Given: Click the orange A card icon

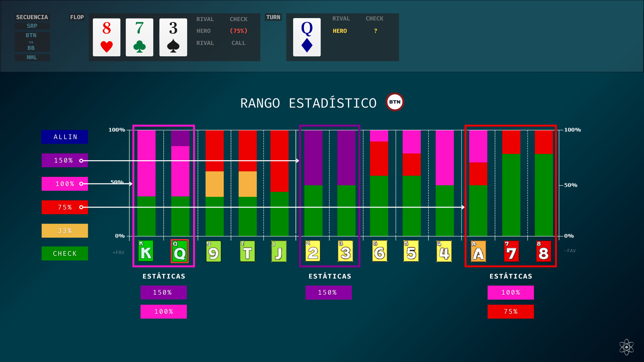Looking at the screenshot, I should coord(478,251).
